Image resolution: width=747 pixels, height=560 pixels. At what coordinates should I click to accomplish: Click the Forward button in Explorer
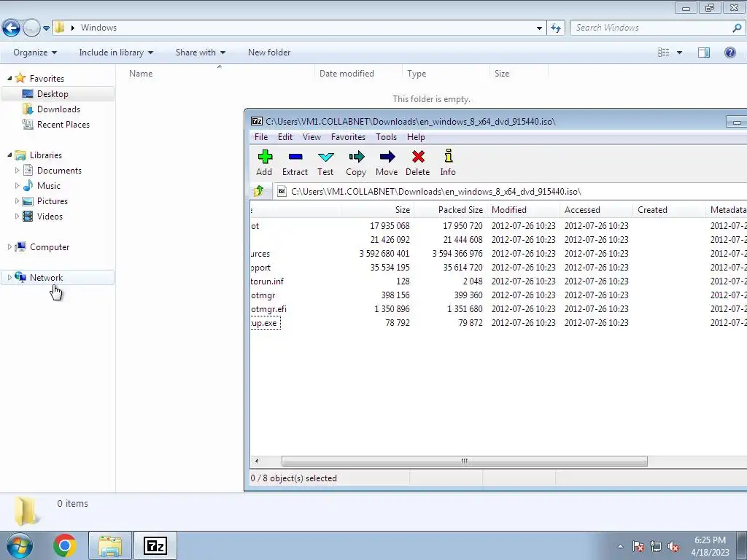(31, 28)
